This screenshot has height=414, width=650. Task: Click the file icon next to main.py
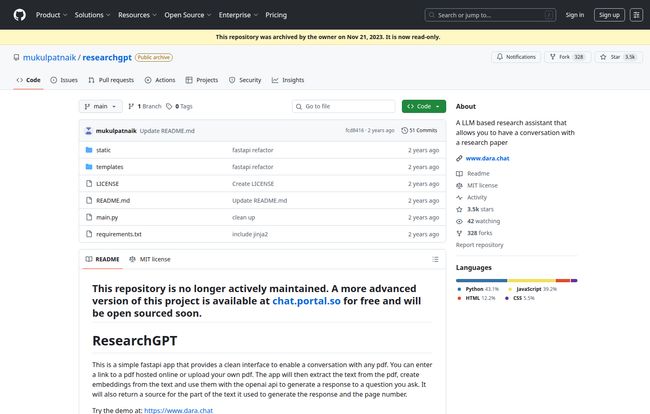pos(89,217)
